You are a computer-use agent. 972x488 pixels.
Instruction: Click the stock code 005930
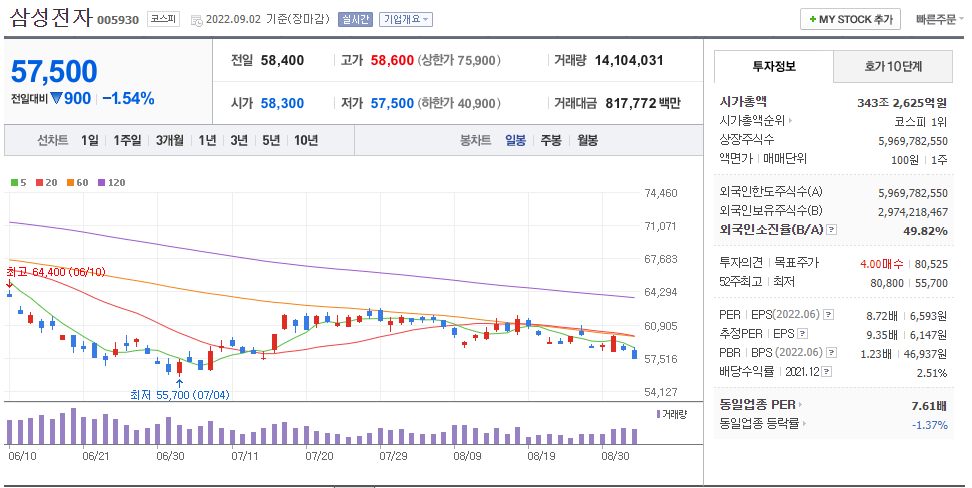pos(118,20)
